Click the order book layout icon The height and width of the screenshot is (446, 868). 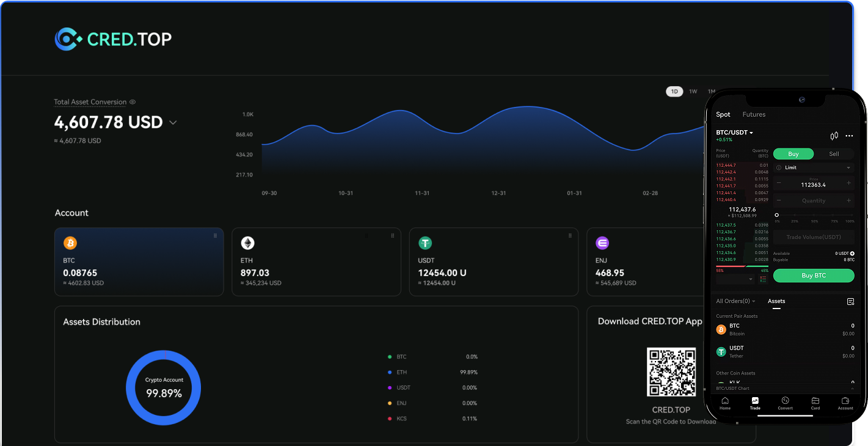pos(763,279)
